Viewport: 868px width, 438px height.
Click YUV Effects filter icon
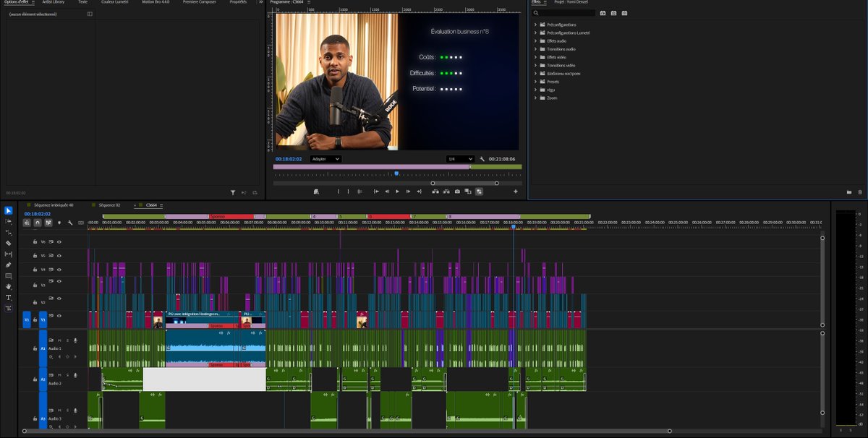pos(624,13)
